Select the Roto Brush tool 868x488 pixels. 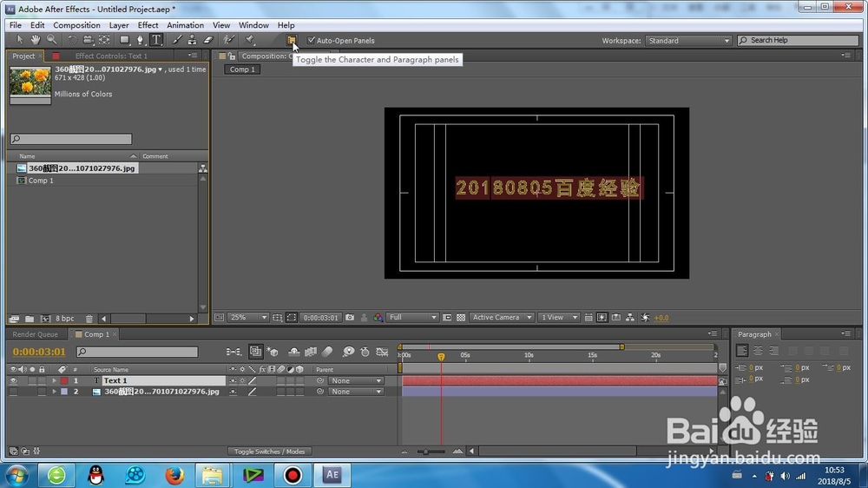click(x=228, y=40)
